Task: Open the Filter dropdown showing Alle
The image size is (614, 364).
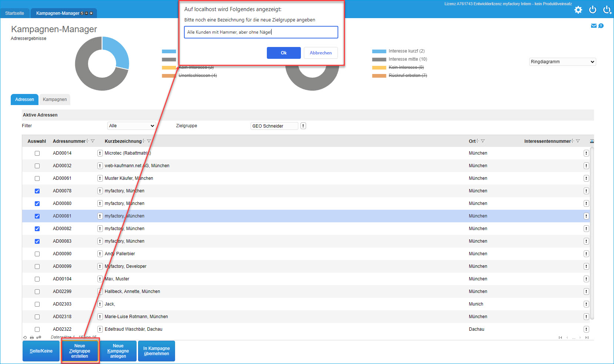Action: [x=131, y=126]
